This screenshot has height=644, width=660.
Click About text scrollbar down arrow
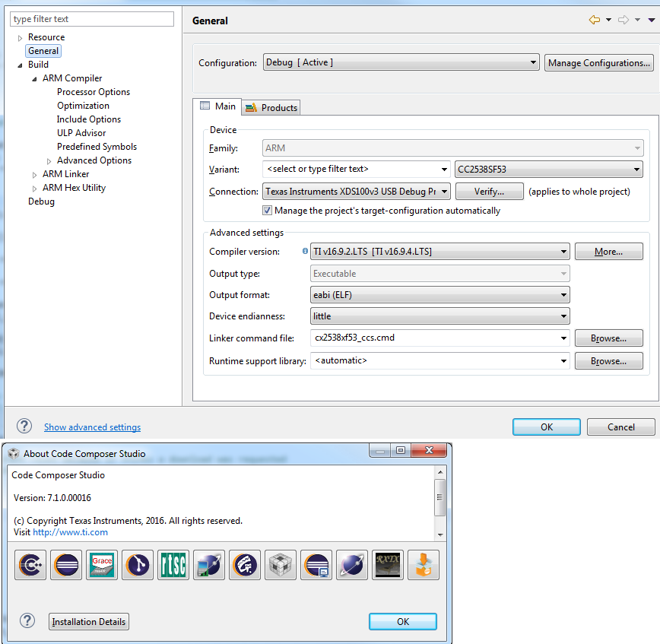click(440, 535)
